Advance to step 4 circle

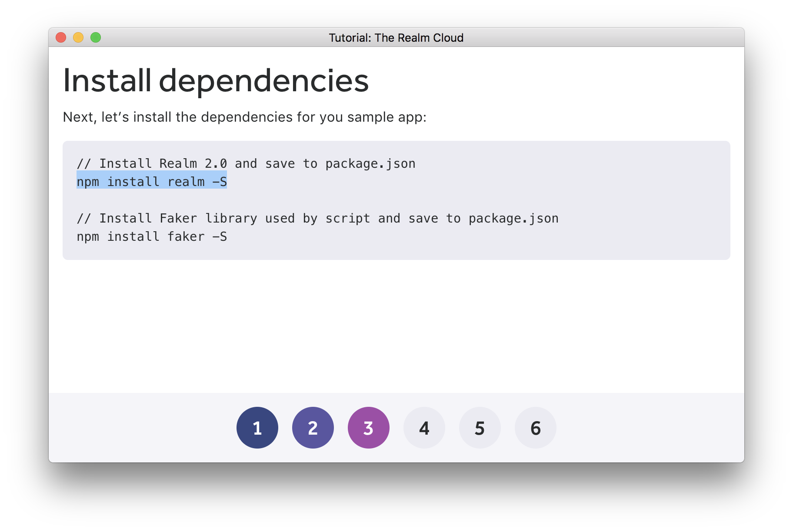point(424,427)
